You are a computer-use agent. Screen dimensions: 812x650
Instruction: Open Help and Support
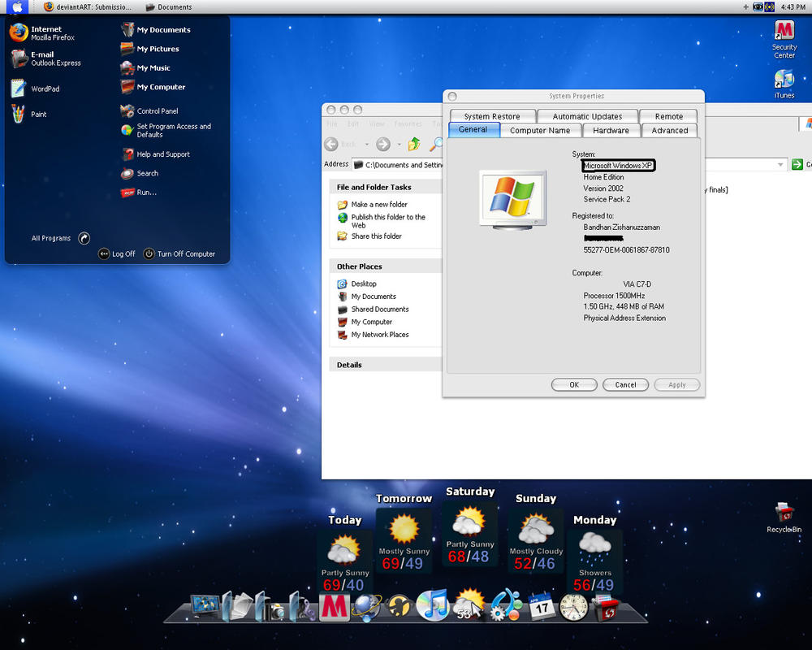point(155,154)
